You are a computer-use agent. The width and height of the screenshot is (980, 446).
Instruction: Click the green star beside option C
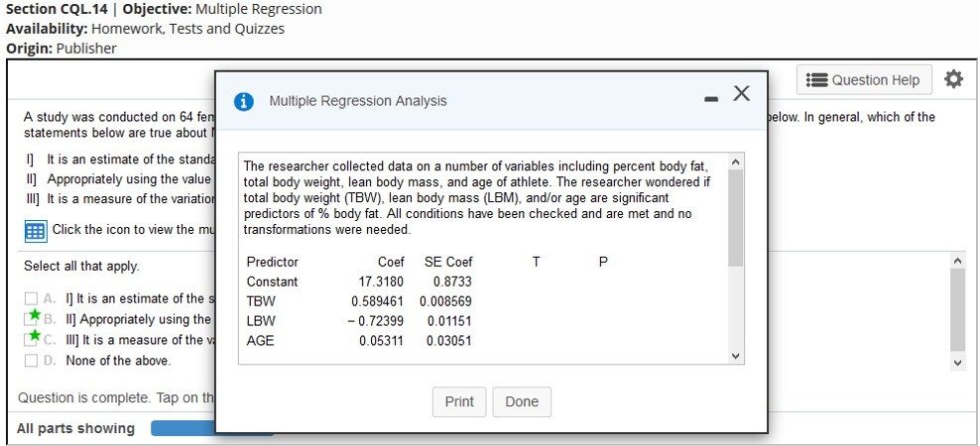(35, 336)
